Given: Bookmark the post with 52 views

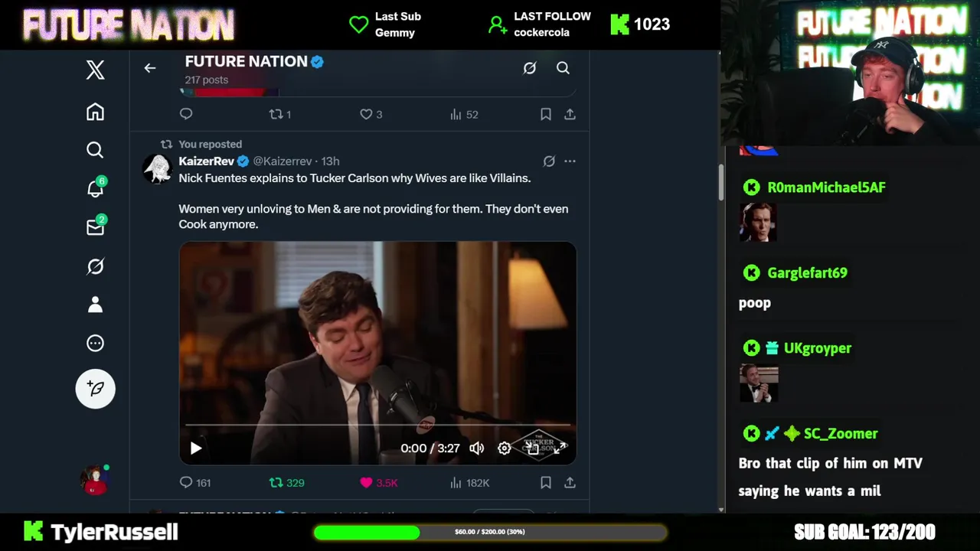Looking at the screenshot, I should tap(546, 114).
